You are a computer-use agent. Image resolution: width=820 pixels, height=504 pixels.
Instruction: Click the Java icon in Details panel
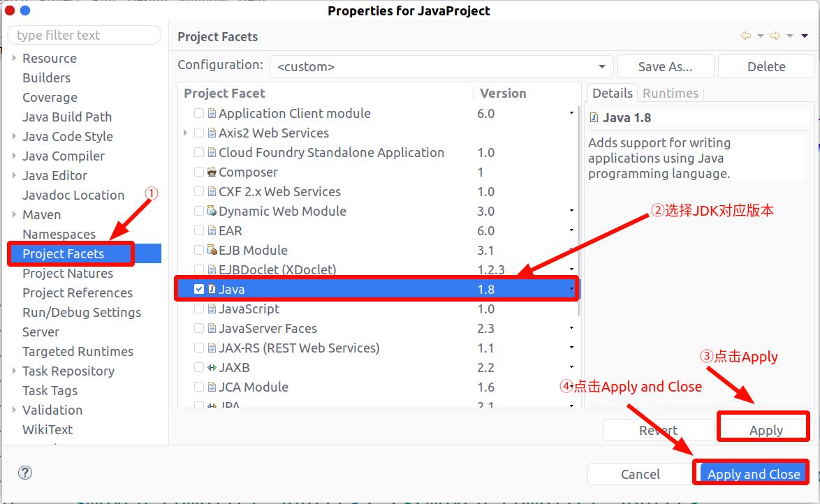(594, 118)
